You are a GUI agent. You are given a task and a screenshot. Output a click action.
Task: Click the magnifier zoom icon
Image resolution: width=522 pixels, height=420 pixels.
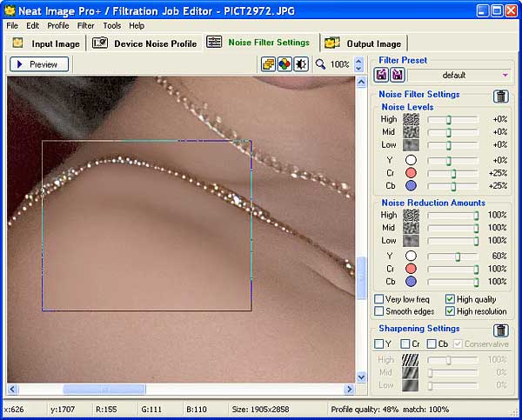pos(320,64)
